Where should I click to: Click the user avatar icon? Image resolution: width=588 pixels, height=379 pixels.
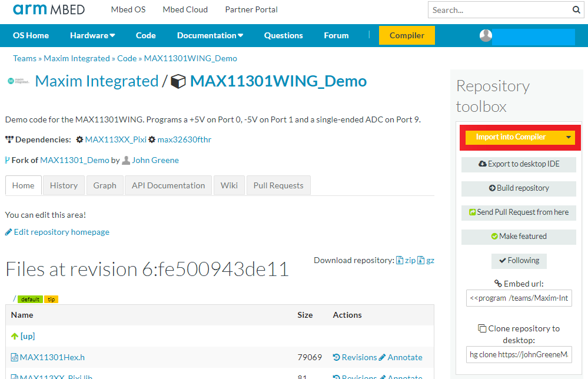click(x=486, y=36)
